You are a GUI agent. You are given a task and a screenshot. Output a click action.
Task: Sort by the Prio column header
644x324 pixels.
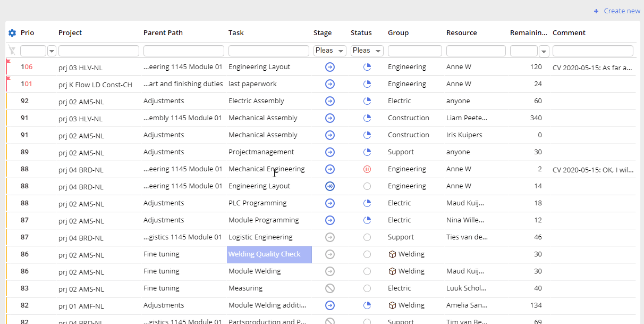[x=27, y=33]
